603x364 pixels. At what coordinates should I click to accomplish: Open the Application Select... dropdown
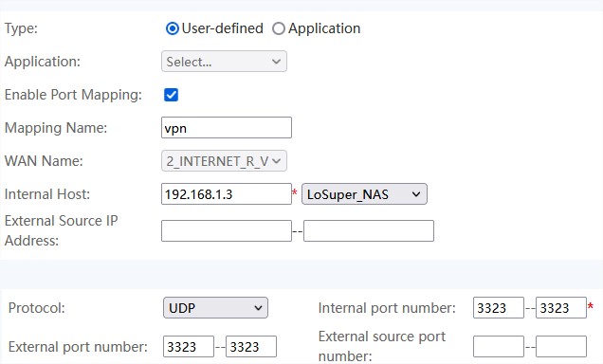[x=224, y=62]
